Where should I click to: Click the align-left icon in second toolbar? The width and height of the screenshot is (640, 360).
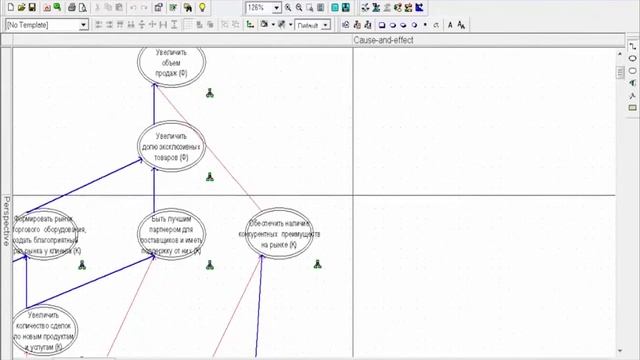(98, 25)
